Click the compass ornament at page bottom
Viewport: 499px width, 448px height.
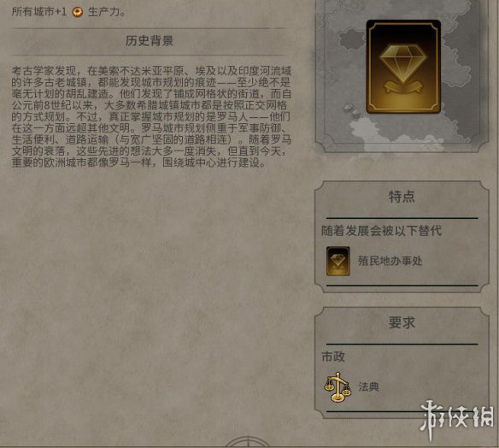tap(248, 442)
